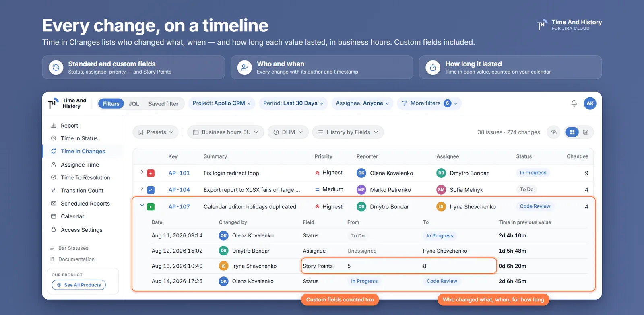Click the To Do status badge on AP-104

526,189
